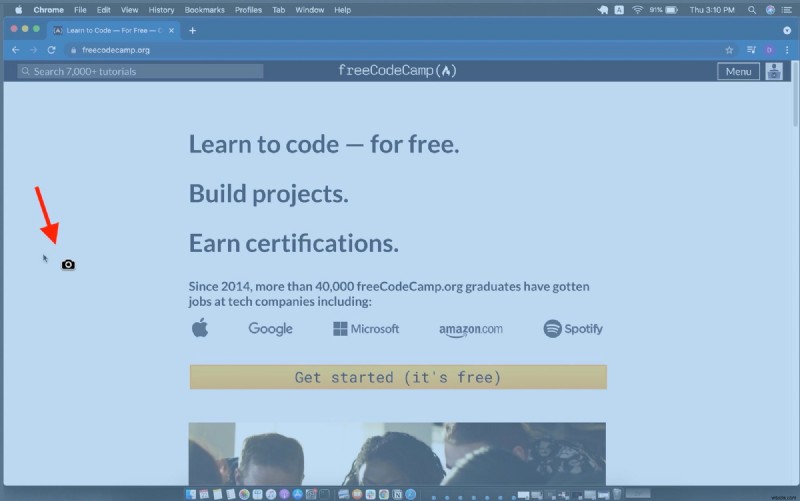The image size is (800, 501).
Task: Go back to the previous page
Action: (x=15, y=50)
